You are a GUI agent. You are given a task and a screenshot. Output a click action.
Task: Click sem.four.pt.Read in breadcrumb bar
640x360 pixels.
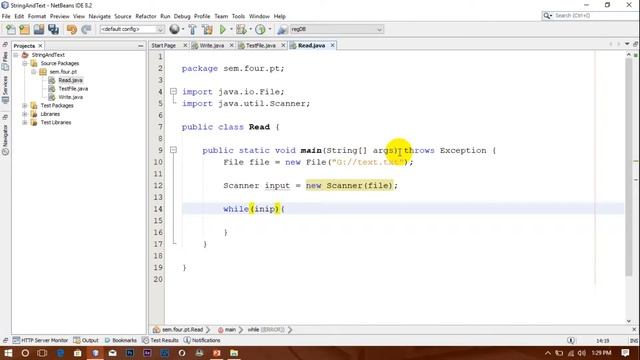(x=182, y=329)
